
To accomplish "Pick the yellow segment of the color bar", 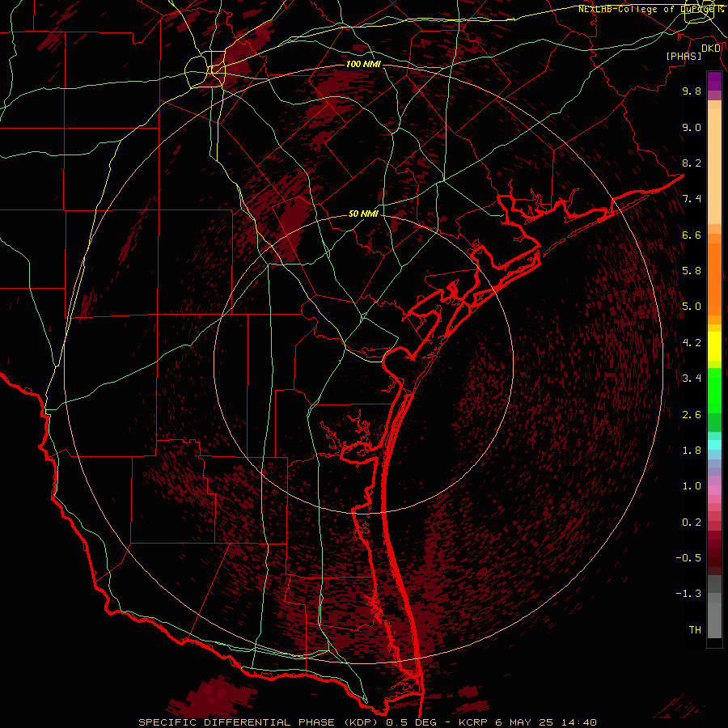I will pos(714,346).
